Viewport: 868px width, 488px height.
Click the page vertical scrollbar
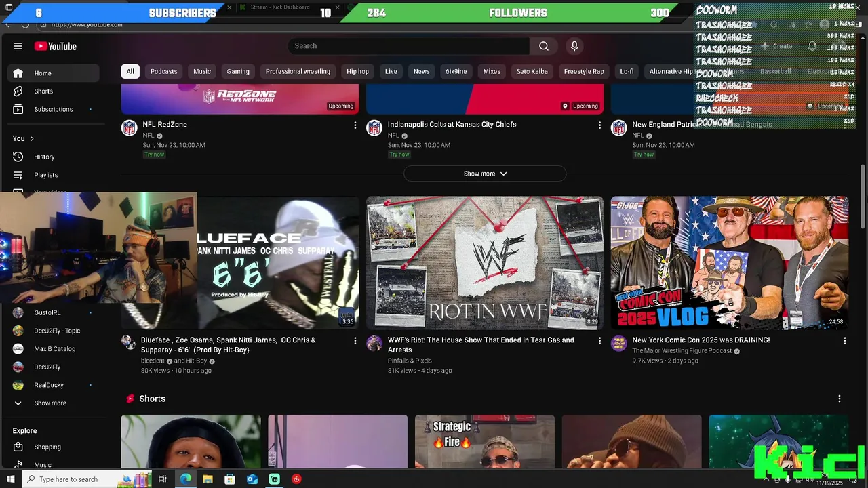point(863,196)
